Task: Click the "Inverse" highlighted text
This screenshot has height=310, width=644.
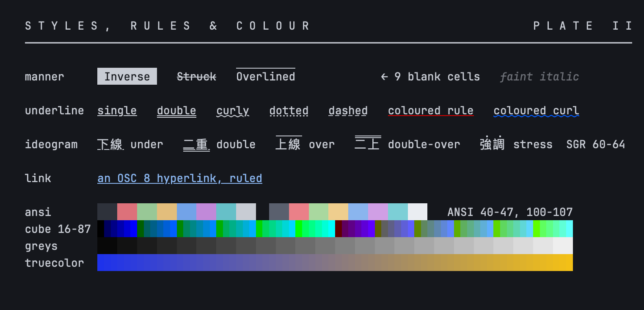Action: tap(127, 76)
